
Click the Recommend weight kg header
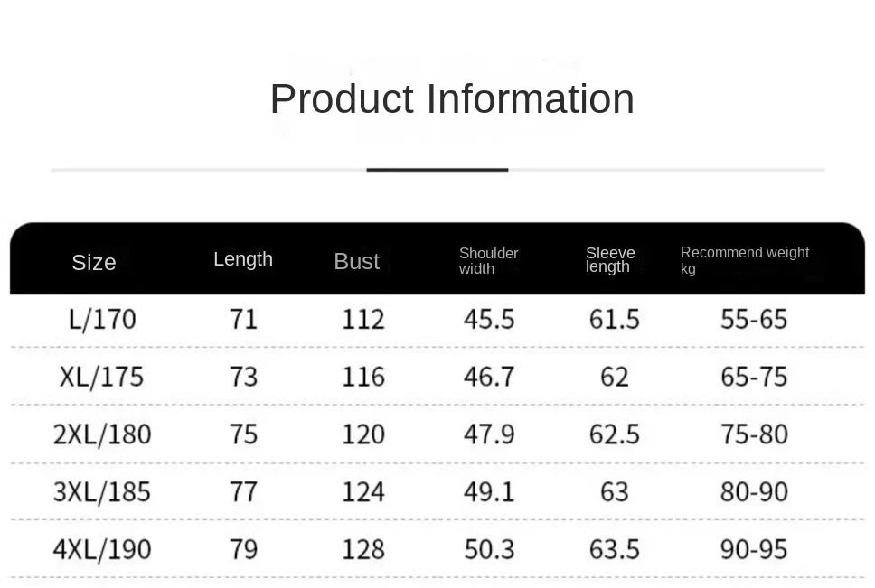click(744, 260)
